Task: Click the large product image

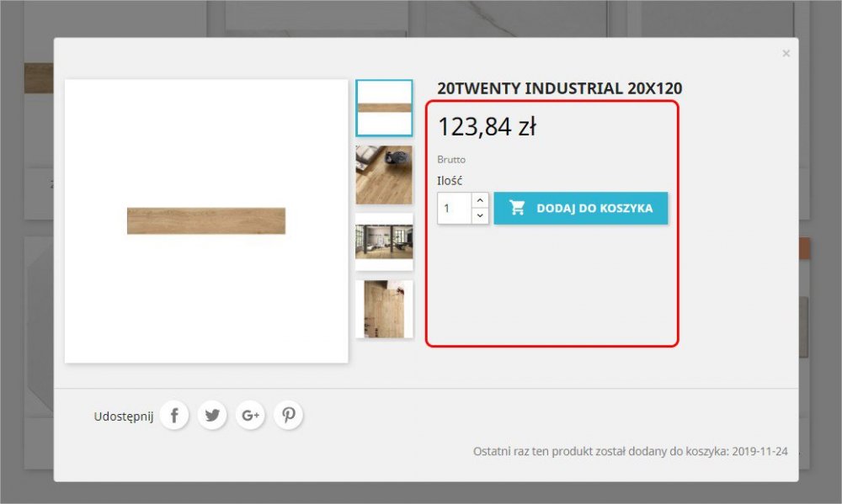Action: tap(206, 221)
